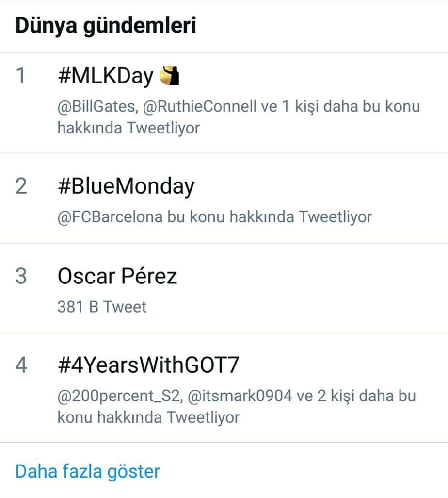The width and height of the screenshot is (448, 498).
Task: Click the @200percent_S2 mention under #4YearsWithGOT7
Action: (117, 396)
